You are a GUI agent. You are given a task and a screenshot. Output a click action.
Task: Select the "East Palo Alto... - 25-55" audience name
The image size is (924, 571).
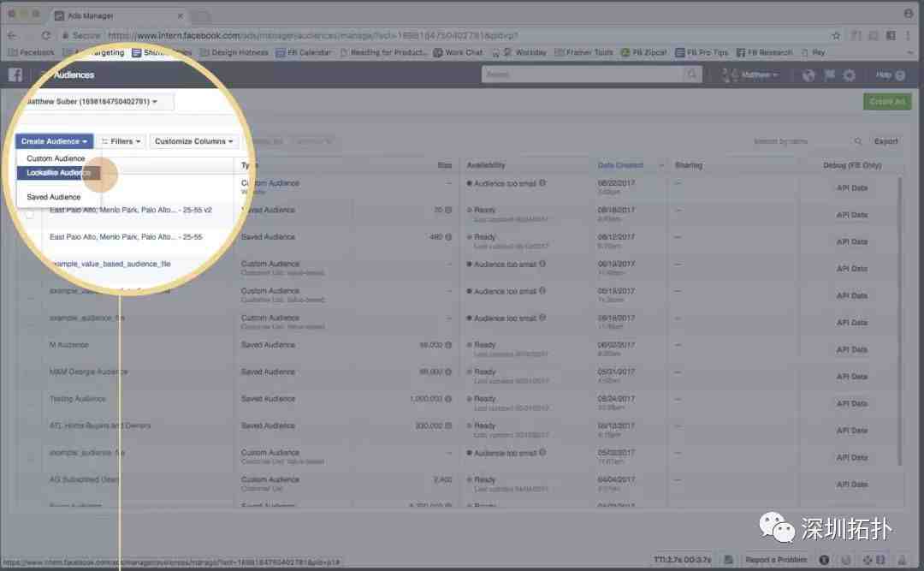click(126, 237)
